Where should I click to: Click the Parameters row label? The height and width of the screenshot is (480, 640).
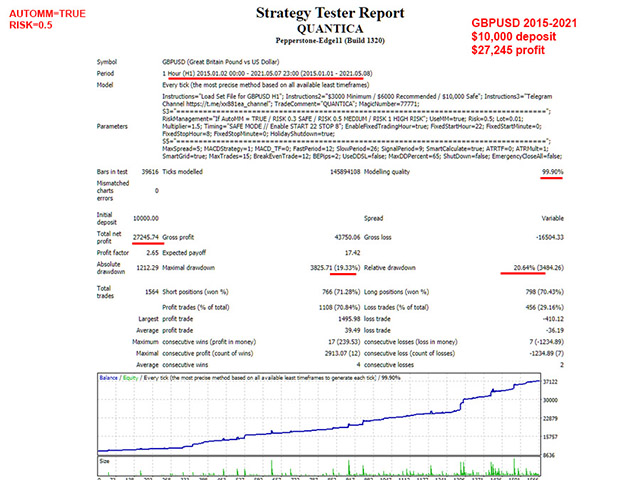(x=112, y=126)
